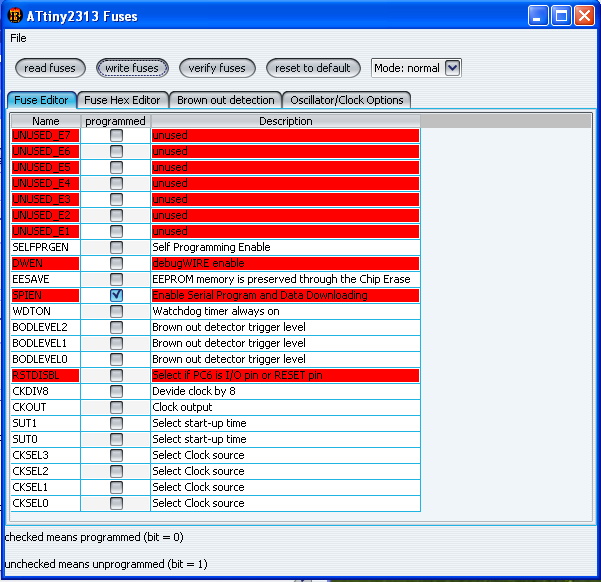Open the Brown out detection tab
Screen dimensions: 601x582
point(226,100)
